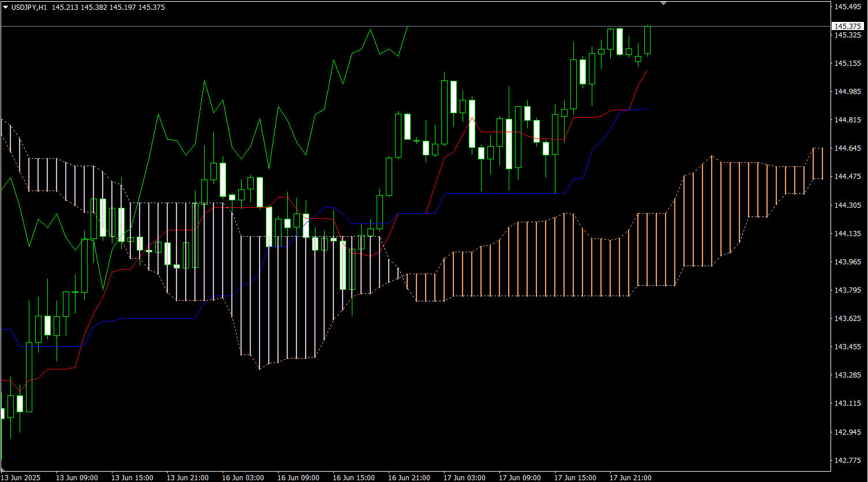Click the 16 Jun 15:00 time label

[x=354, y=478]
